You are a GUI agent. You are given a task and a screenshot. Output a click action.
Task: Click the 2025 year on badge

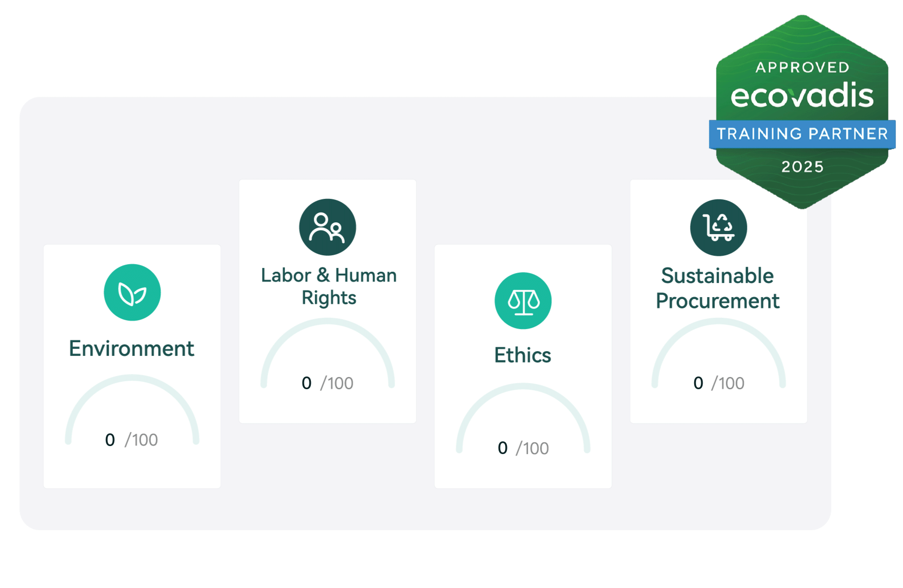point(802,167)
